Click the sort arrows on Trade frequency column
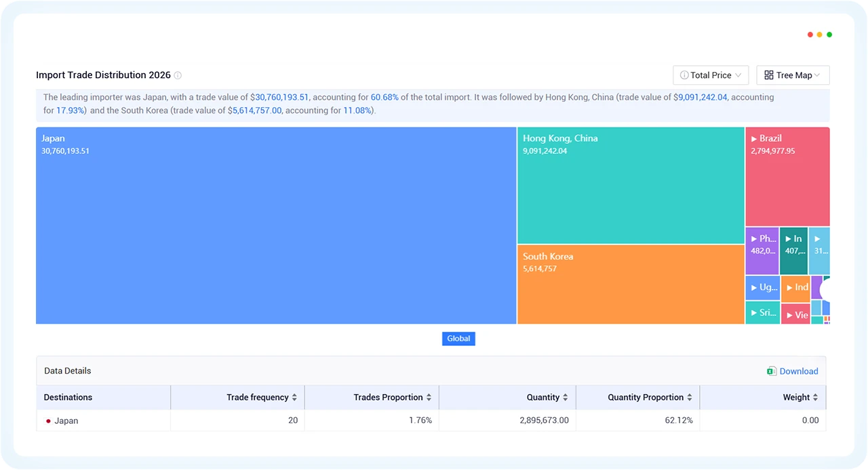 tap(295, 397)
